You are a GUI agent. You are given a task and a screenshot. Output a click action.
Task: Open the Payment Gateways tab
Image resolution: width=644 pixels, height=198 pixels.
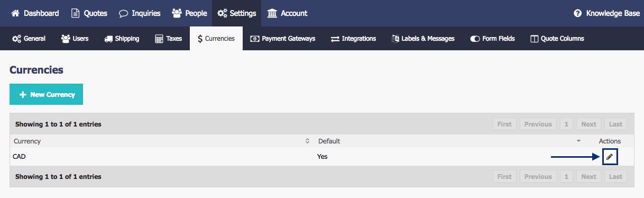coord(283,39)
